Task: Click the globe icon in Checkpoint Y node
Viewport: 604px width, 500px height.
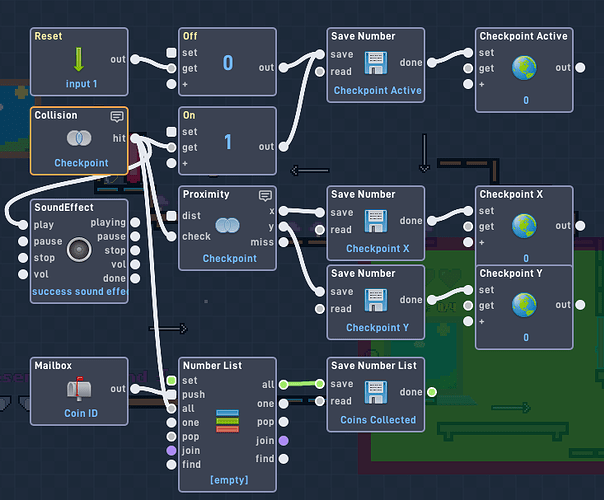Action: click(x=524, y=305)
